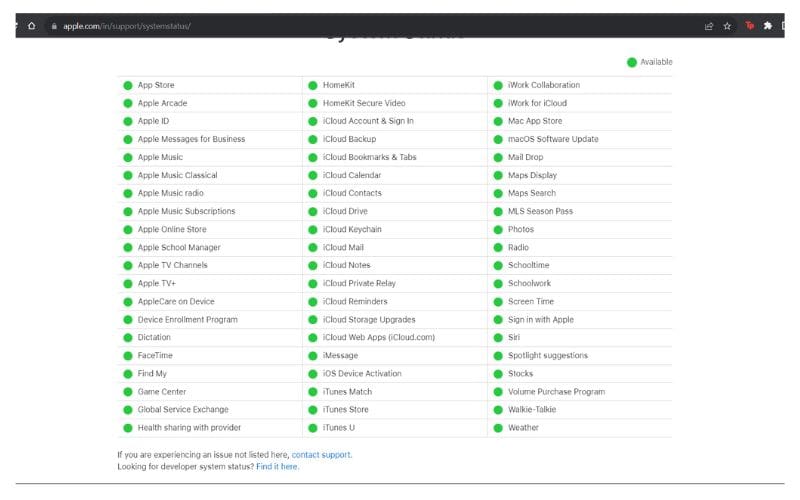Click the FaceTime service row

pyautogui.click(x=155, y=356)
